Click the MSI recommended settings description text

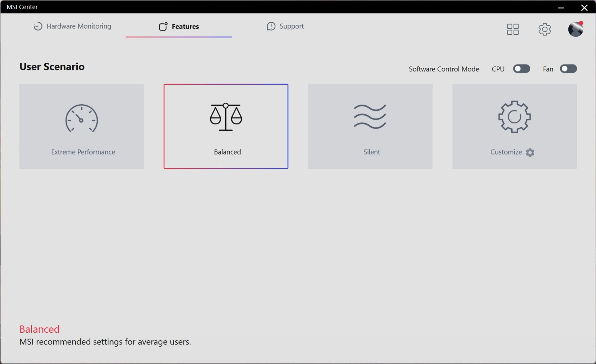click(105, 342)
